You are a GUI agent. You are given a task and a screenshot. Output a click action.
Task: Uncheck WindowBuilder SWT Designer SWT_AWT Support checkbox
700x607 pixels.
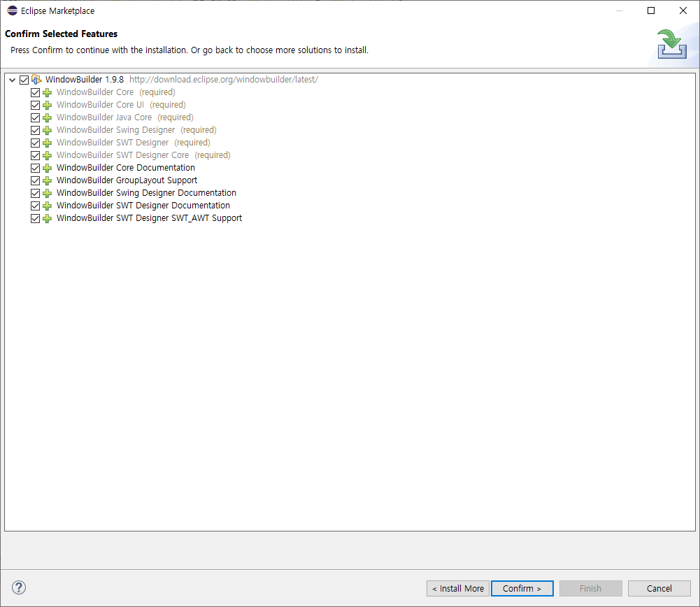click(x=35, y=218)
